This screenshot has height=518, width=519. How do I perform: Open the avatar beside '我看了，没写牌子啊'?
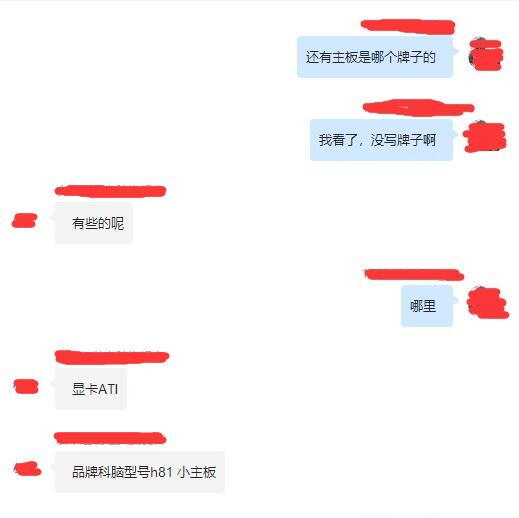[485, 137]
